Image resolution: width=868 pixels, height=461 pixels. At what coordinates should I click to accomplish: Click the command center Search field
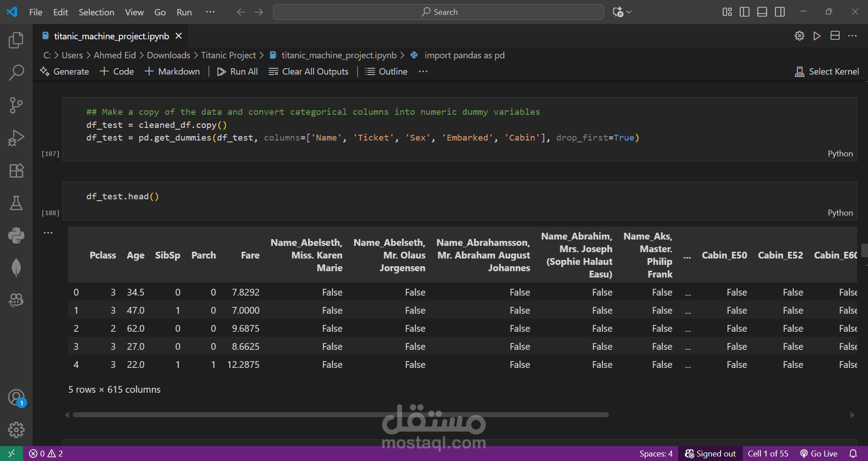(438, 12)
